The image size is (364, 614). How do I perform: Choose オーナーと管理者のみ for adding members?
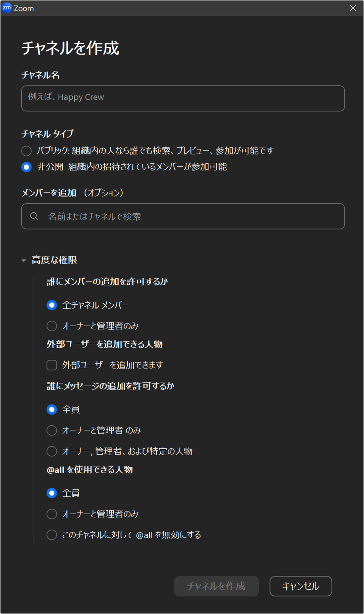tap(52, 326)
